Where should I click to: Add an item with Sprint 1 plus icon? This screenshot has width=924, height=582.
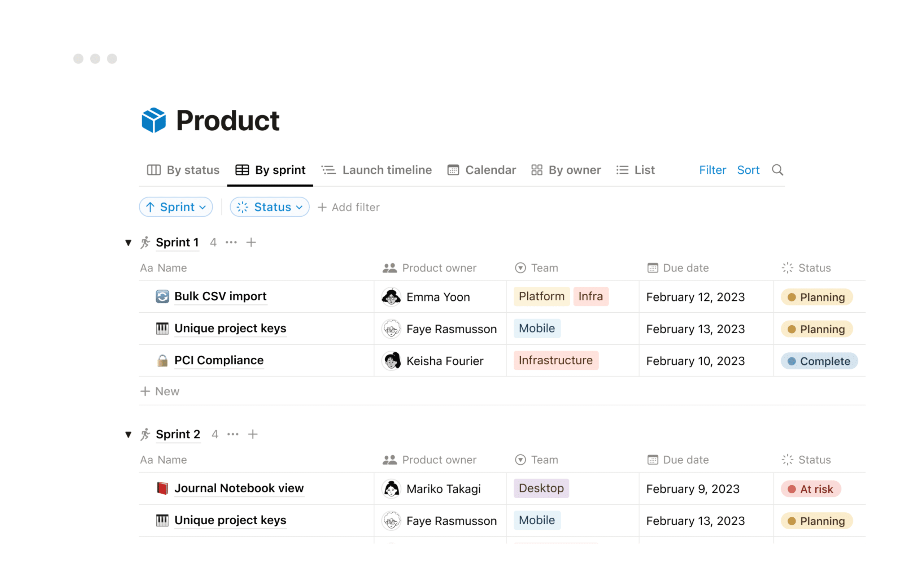(x=251, y=242)
